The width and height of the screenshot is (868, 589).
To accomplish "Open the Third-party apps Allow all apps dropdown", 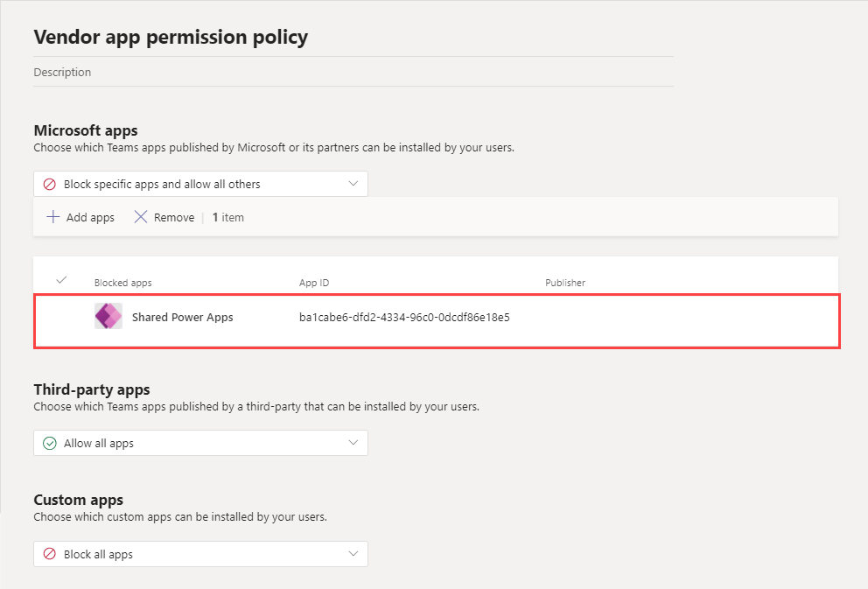I will pyautogui.click(x=200, y=443).
